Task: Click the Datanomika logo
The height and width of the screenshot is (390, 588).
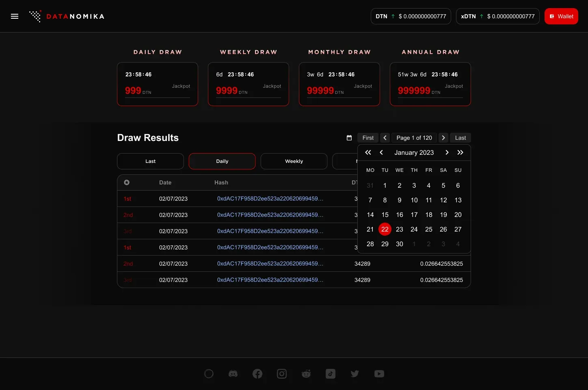Action: coord(67,16)
